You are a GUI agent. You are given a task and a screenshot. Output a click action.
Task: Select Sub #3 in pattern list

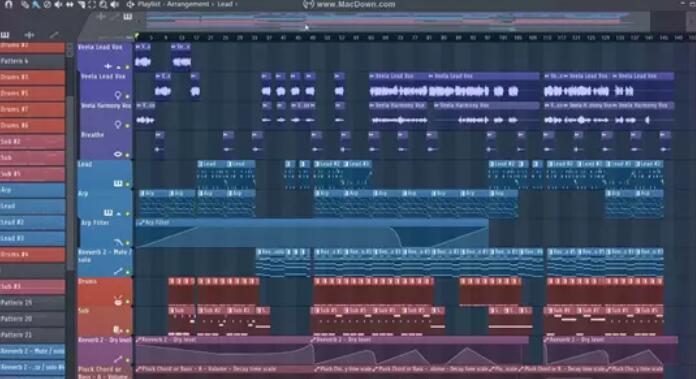(32, 287)
